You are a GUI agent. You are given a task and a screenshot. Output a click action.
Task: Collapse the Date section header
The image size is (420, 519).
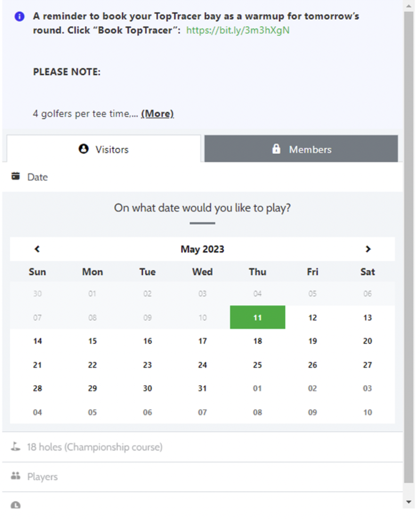point(203,177)
